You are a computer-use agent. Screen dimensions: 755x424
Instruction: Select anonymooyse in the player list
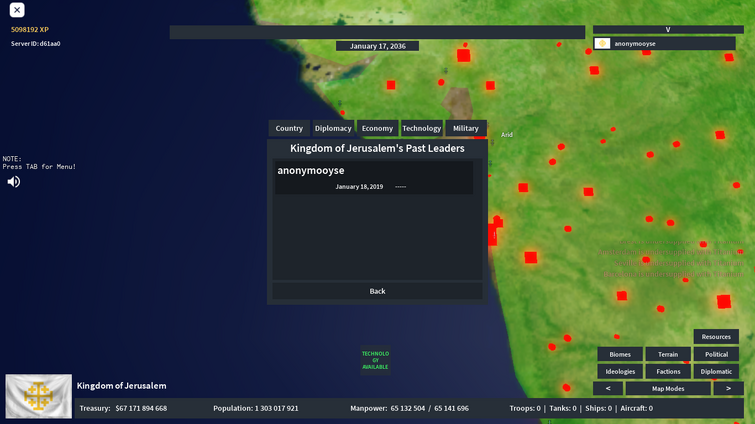pos(664,43)
